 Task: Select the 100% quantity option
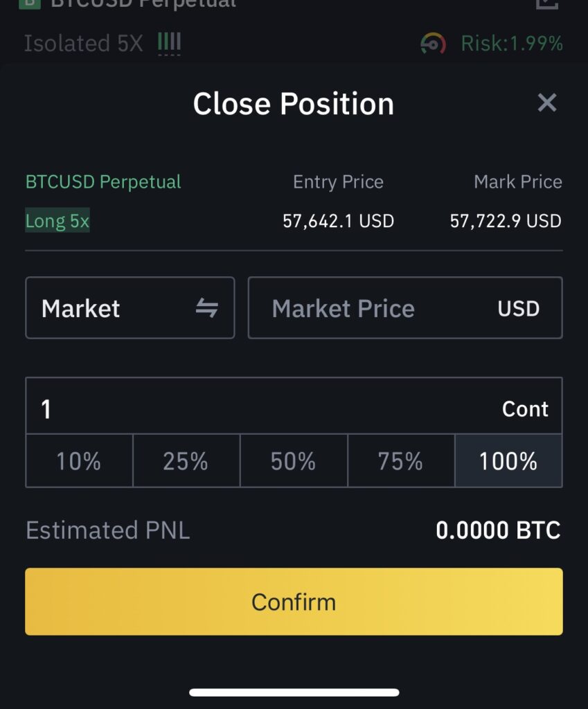[x=508, y=460]
